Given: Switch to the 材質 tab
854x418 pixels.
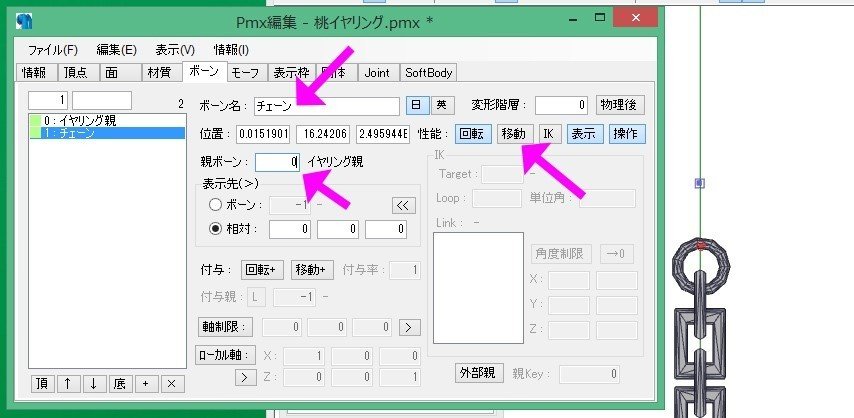Looking at the screenshot, I should (161, 72).
